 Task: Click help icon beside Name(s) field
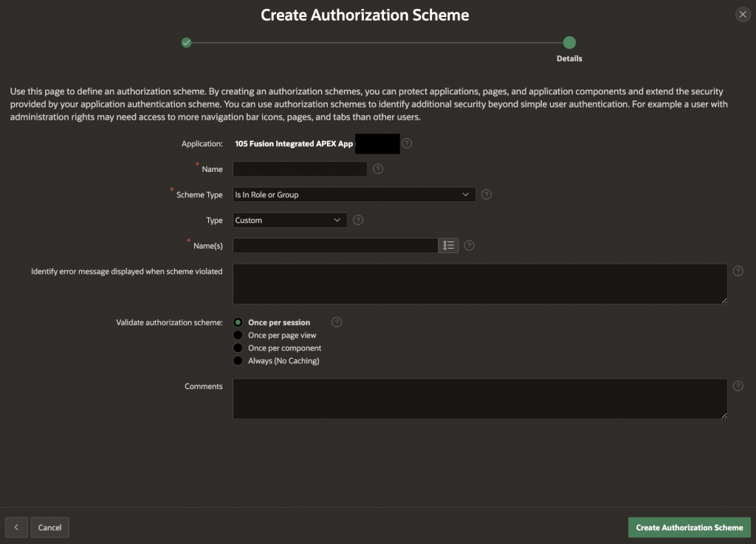pyautogui.click(x=469, y=245)
